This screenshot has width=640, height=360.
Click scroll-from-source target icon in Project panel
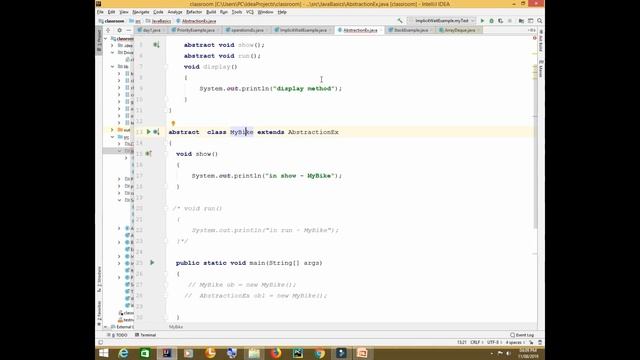(x=108, y=30)
